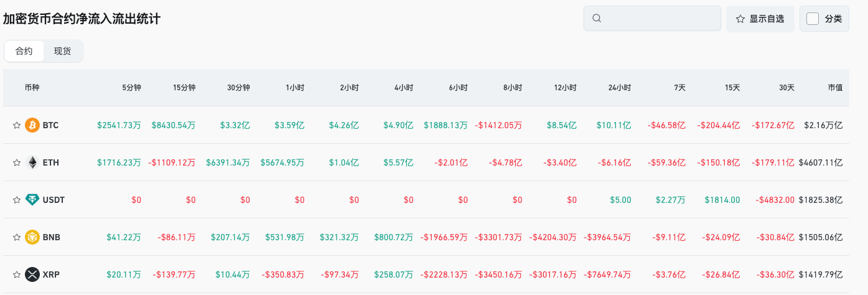The width and height of the screenshot is (868, 295).
Task: Sort by the 市值 column header
Action: pyautogui.click(x=835, y=88)
